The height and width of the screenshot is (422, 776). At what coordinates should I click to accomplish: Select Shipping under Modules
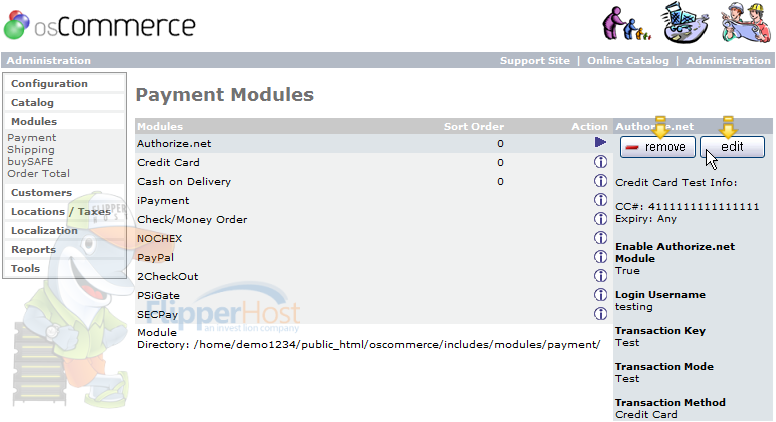[x=31, y=149]
